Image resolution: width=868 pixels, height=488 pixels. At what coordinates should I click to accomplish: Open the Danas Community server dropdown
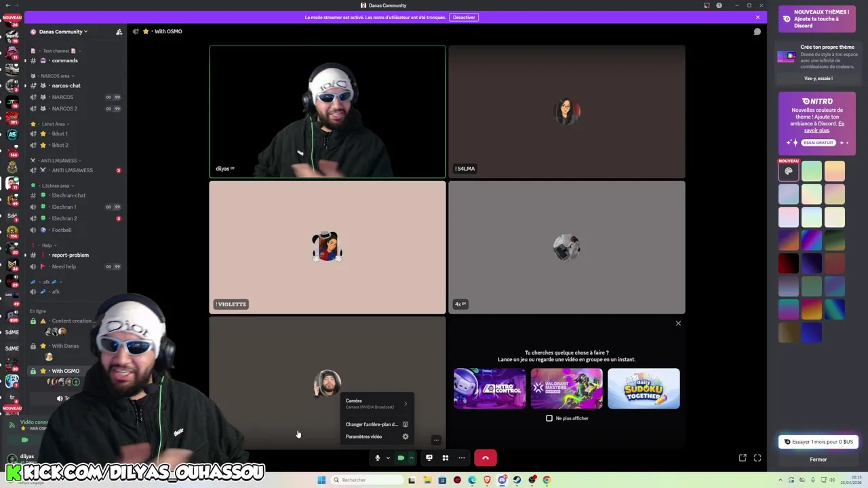(63, 32)
